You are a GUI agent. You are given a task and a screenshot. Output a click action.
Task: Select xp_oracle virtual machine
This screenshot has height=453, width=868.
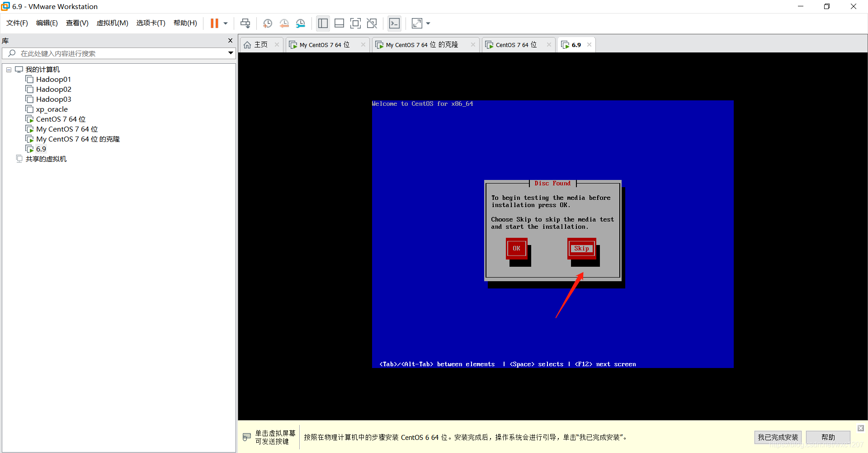point(52,109)
